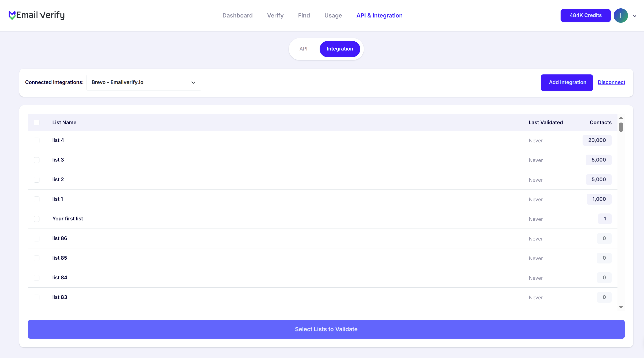This screenshot has height=358, width=644.
Task: Open the user avatar profile icon
Action: pyautogui.click(x=621, y=16)
